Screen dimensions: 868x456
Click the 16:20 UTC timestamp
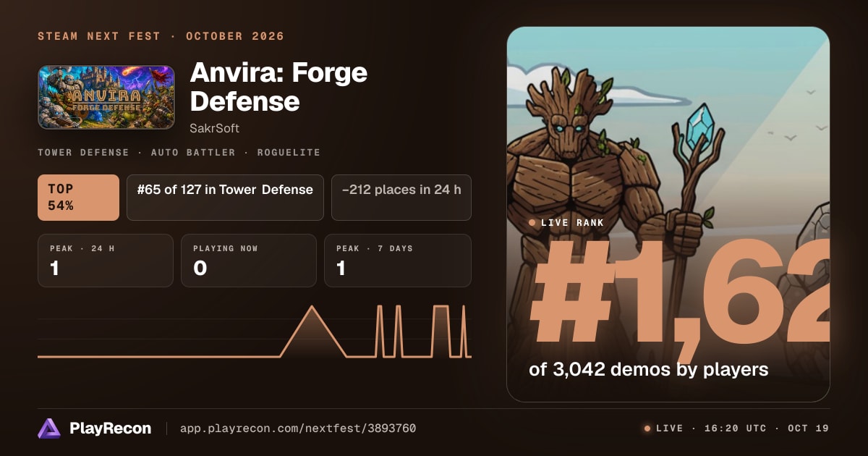pos(735,428)
